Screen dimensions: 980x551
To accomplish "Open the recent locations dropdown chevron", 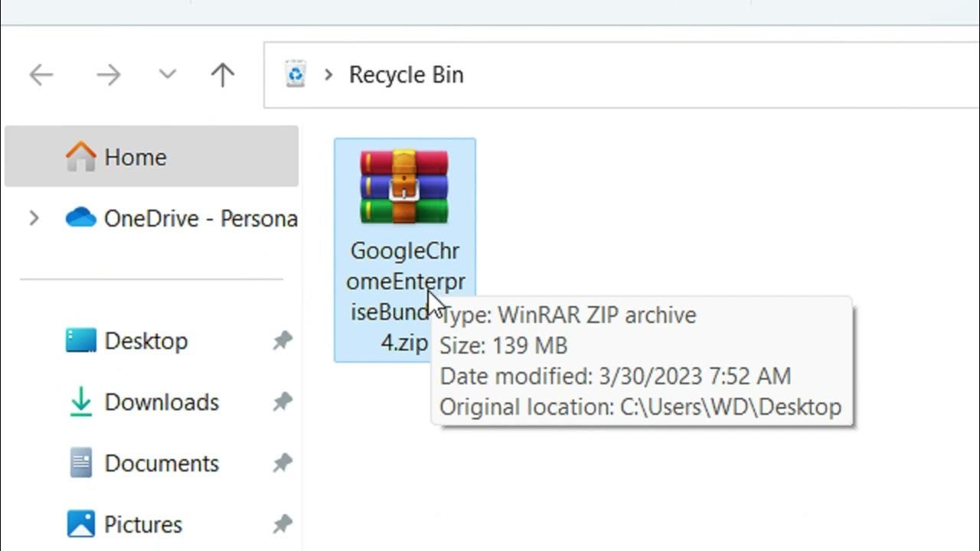I will [x=167, y=75].
